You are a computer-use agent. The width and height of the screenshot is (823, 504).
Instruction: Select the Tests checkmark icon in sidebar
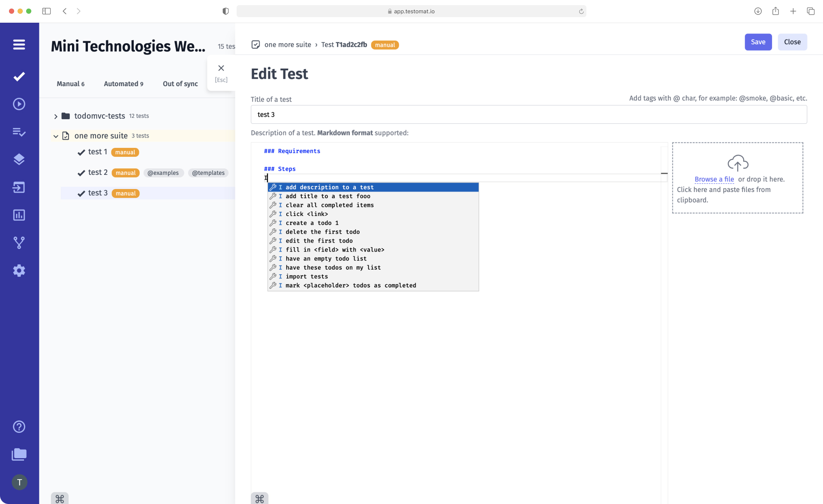pos(19,76)
